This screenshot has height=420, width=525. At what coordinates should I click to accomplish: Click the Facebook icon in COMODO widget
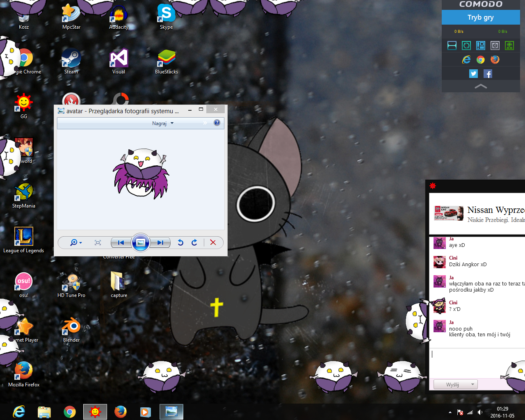488,73
